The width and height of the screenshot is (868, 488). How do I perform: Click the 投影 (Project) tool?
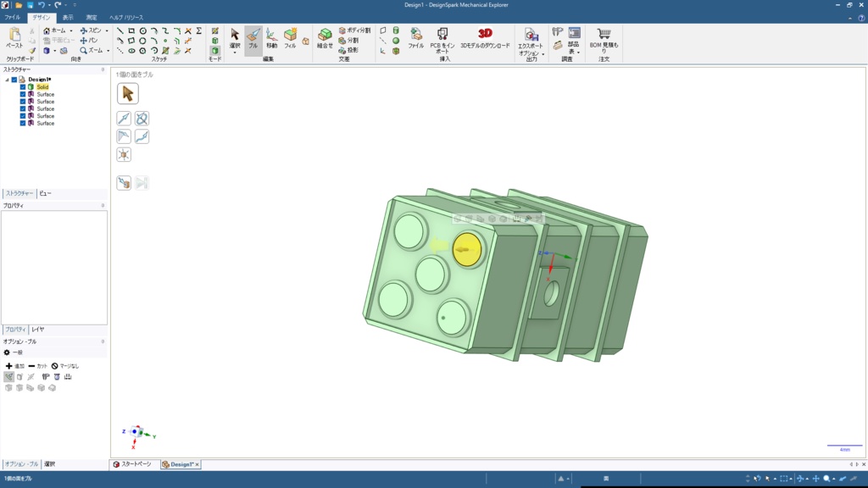tap(348, 50)
